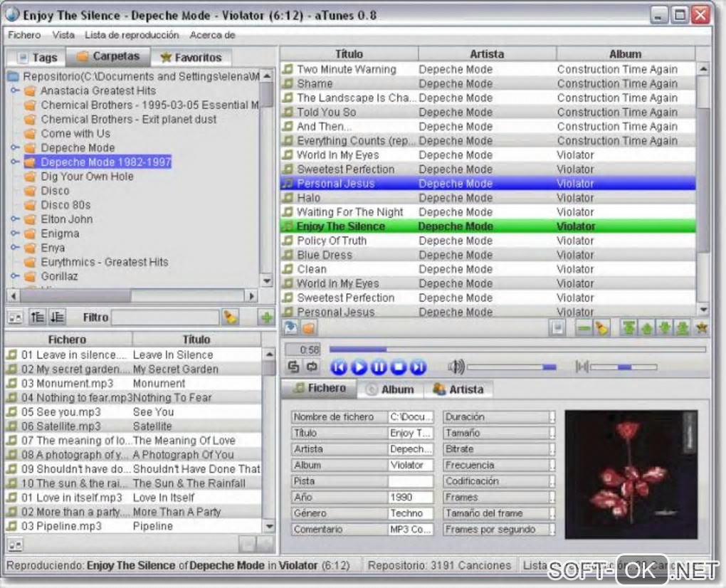Toggle shuffle mode icon
The image size is (726, 588).
[x=293, y=367]
